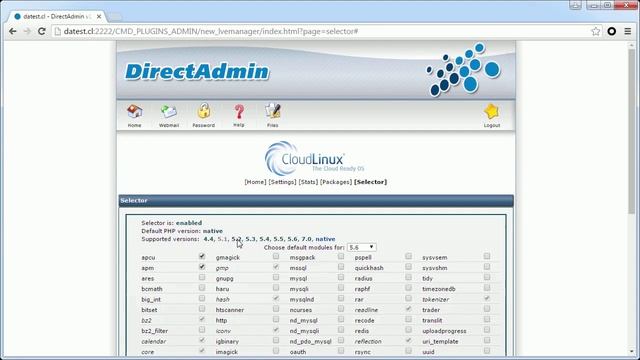Enable the sysvsem module checkbox

tap(487, 256)
